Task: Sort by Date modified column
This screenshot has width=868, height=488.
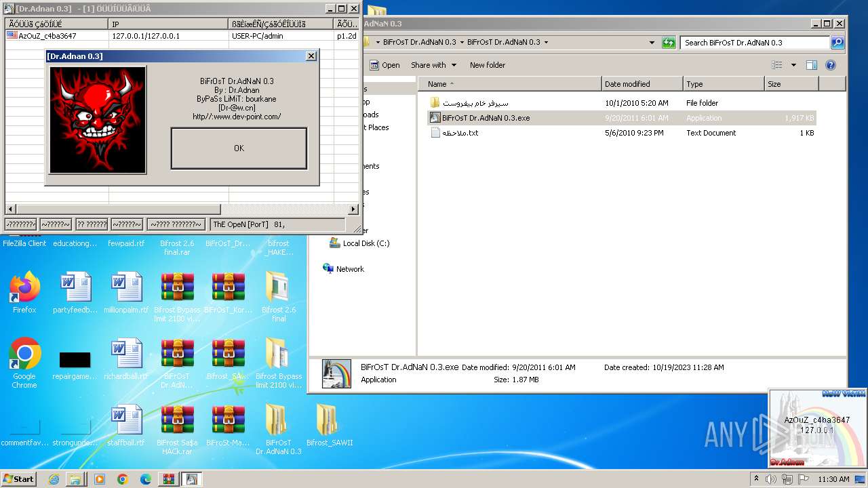Action: click(x=642, y=84)
